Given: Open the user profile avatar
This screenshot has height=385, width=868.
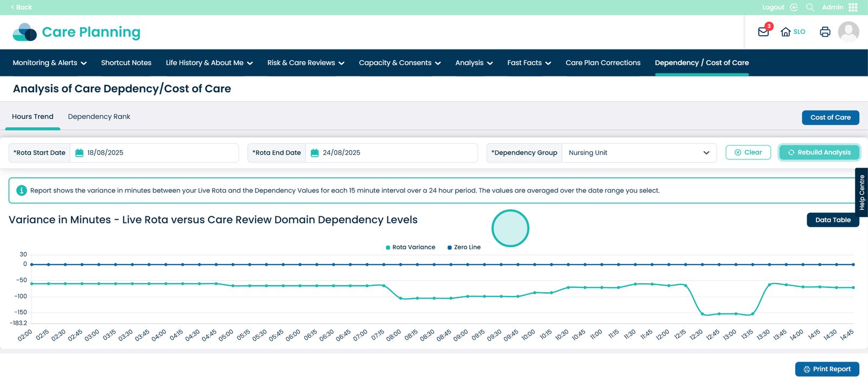Looking at the screenshot, I should point(848,32).
